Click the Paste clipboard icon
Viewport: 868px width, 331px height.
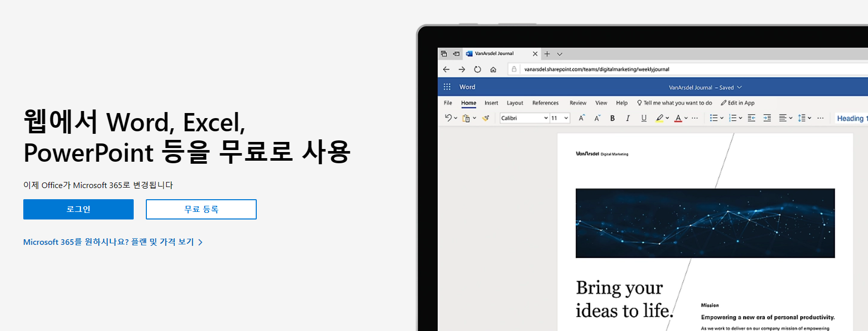click(466, 118)
